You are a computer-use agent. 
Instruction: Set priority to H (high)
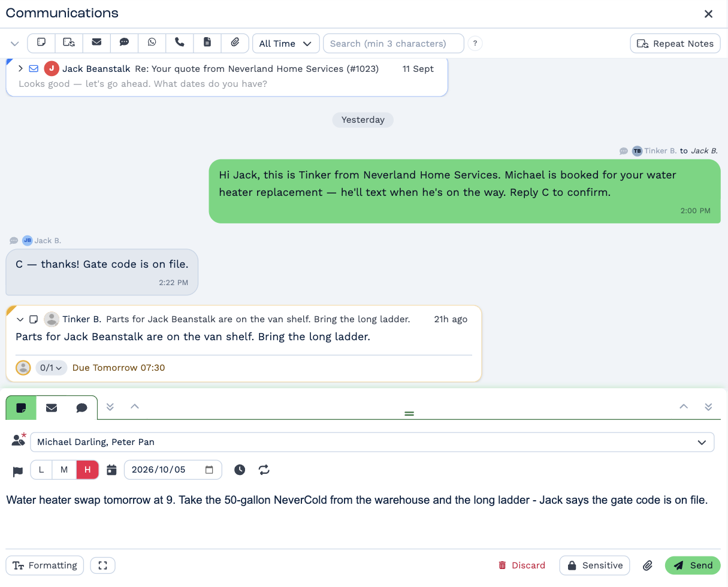pos(87,470)
